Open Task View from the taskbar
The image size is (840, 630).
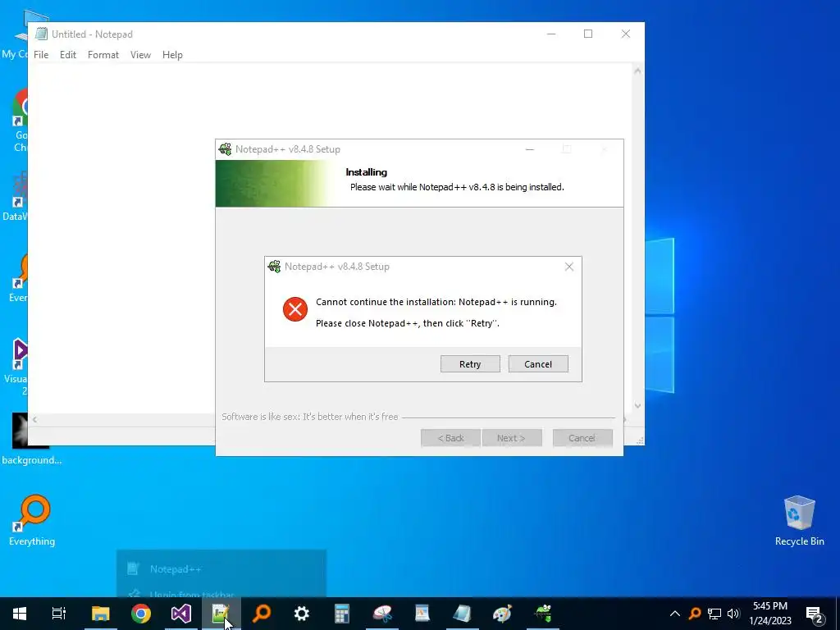tap(59, 614)
